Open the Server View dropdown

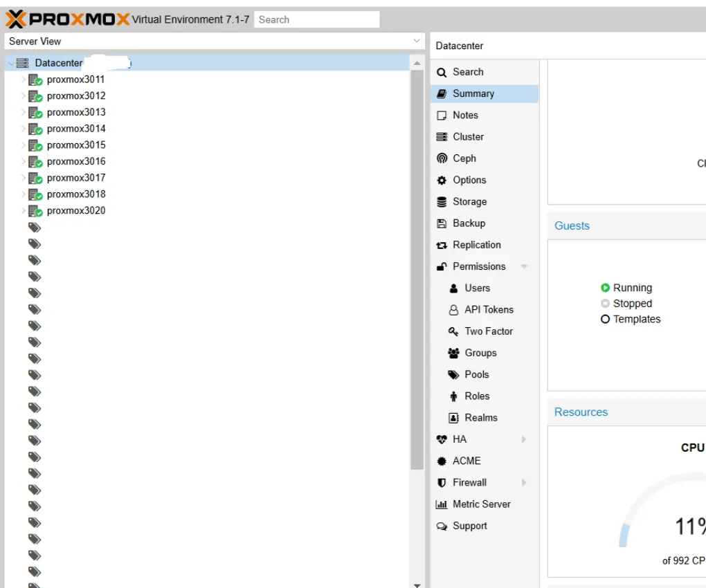(x=417, y=41)
